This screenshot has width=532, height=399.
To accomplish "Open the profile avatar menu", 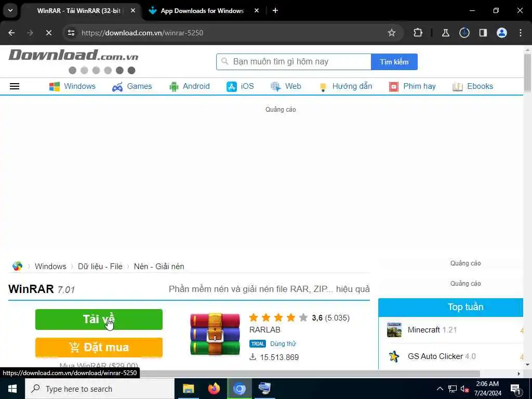I will [501, 33].
